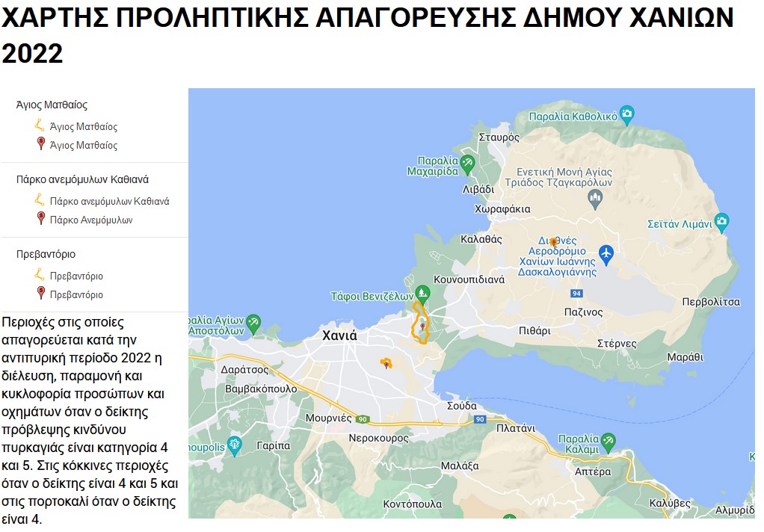Click the Μονή Αγίας Τριάδος museum marker
This screenshot has height=532, width=764.
[595, 197]
